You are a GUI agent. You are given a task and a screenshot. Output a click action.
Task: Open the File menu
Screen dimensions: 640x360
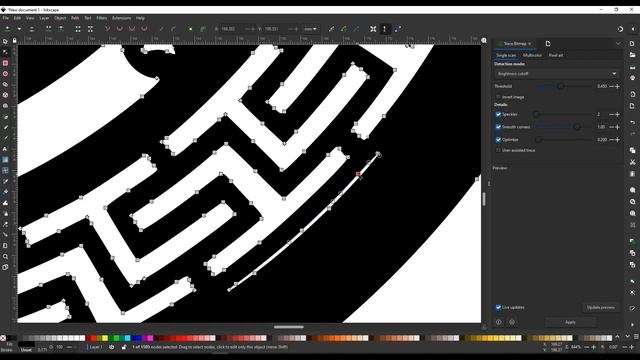coord(5,18)
